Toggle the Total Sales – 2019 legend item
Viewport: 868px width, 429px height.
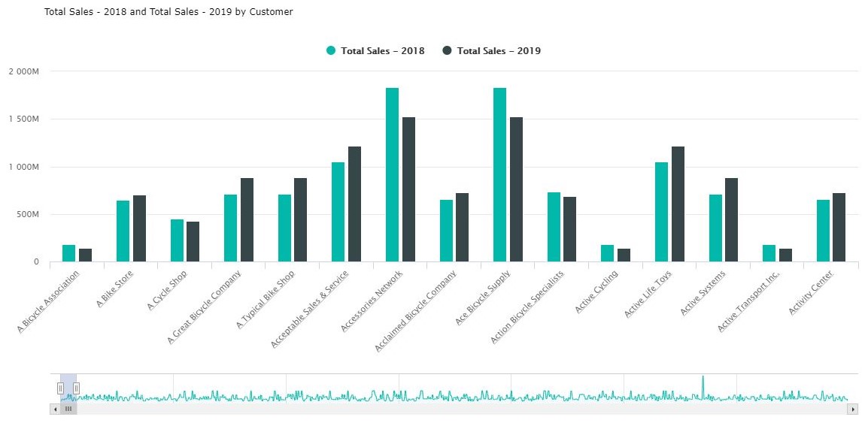[x=499, y=51]
